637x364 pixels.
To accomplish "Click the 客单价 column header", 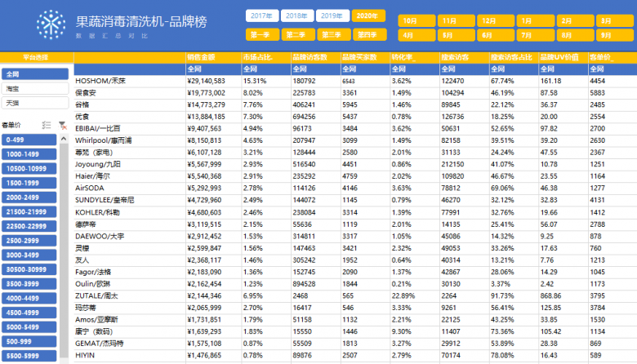I will click(606, 58).
